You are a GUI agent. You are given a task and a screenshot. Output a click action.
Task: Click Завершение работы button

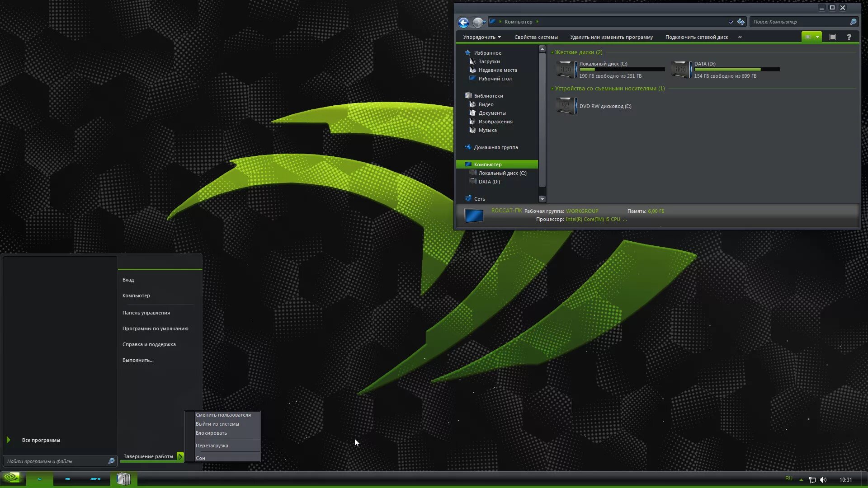(148, 456)
